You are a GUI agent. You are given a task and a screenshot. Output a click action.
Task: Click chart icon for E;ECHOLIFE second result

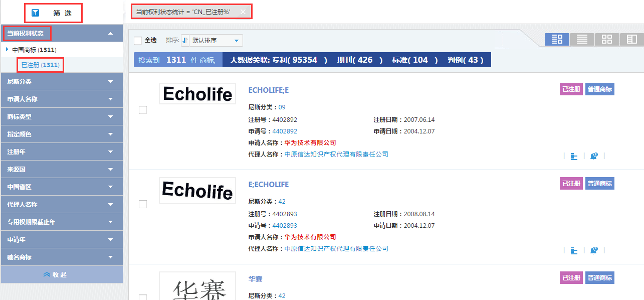pos(574,251)
